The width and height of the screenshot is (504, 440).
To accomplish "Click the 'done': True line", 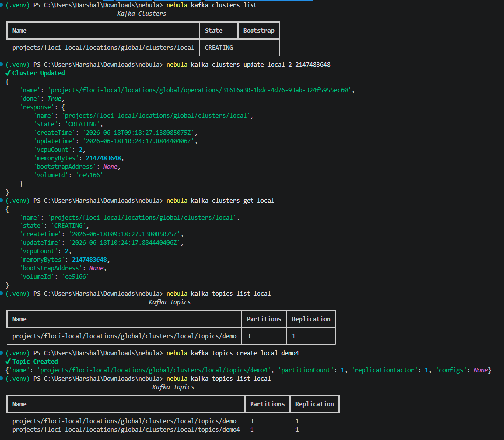I will pyautogui.click(x=42, y=99).
